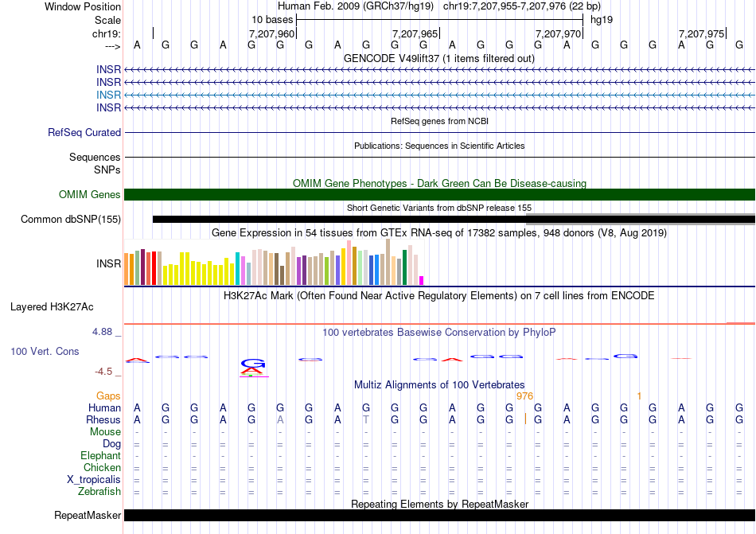Click the dark green OMIM Genes bar
Screen dimensions: 756x534
(439, 195)
